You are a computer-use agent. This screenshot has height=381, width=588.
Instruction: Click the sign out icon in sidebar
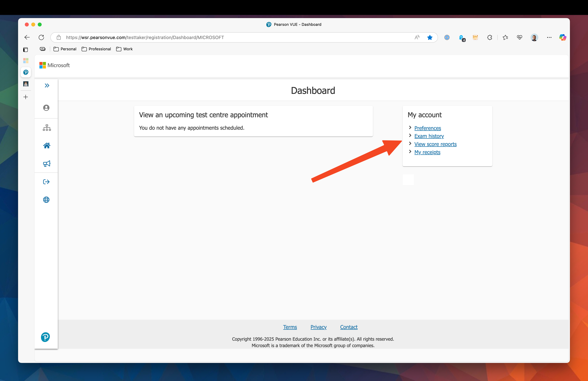click(x=46, y=182)
